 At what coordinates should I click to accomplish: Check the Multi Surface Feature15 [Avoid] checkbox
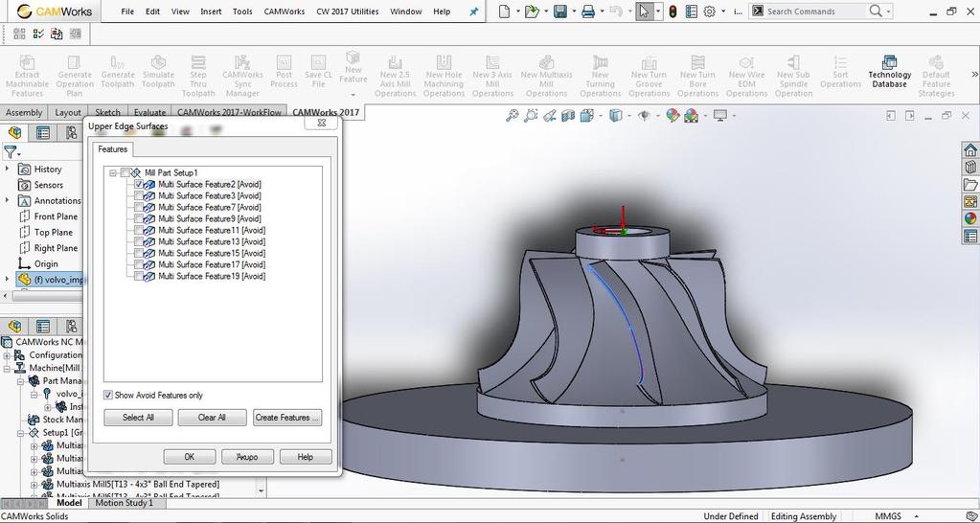pyautogui.click(x=139, y=253)
